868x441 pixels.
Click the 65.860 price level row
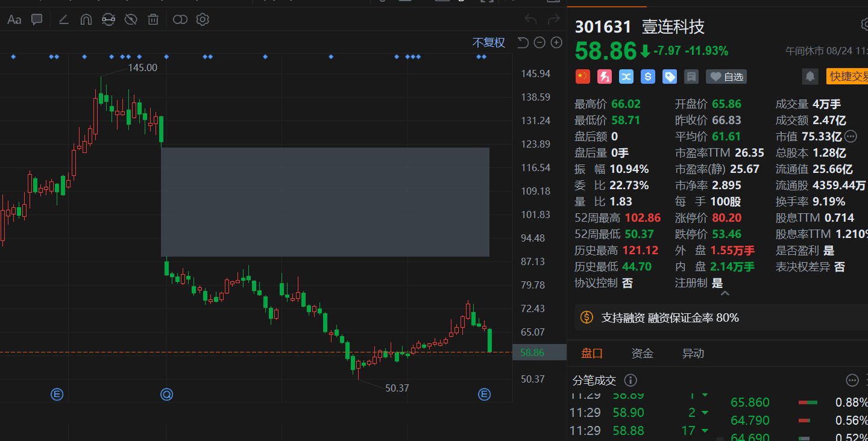[x=799, y=402]
